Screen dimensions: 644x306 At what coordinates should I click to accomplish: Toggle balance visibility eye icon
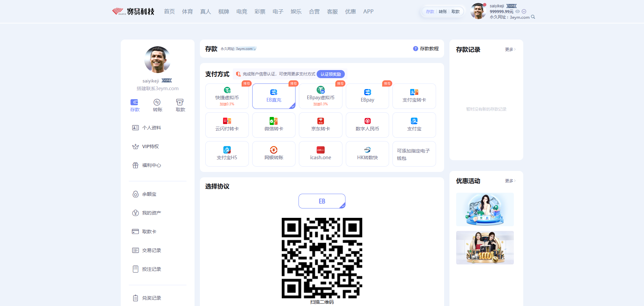pyautogui.click(x=518, y=11)
